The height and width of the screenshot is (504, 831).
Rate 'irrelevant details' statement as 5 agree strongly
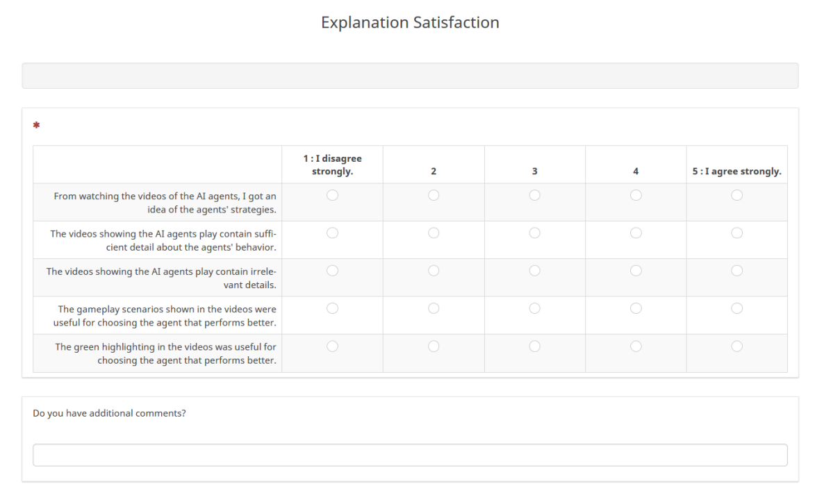click(x=737, y=271)
